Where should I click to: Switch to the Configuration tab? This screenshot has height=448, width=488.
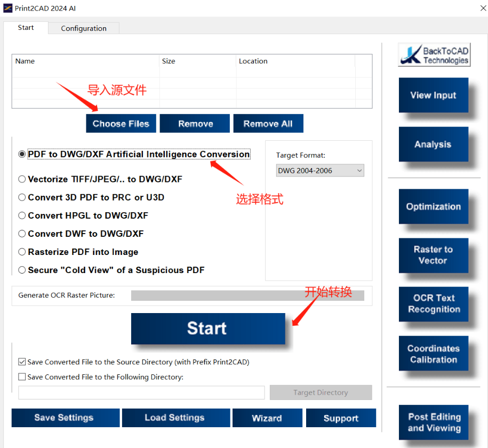point(83,28)
